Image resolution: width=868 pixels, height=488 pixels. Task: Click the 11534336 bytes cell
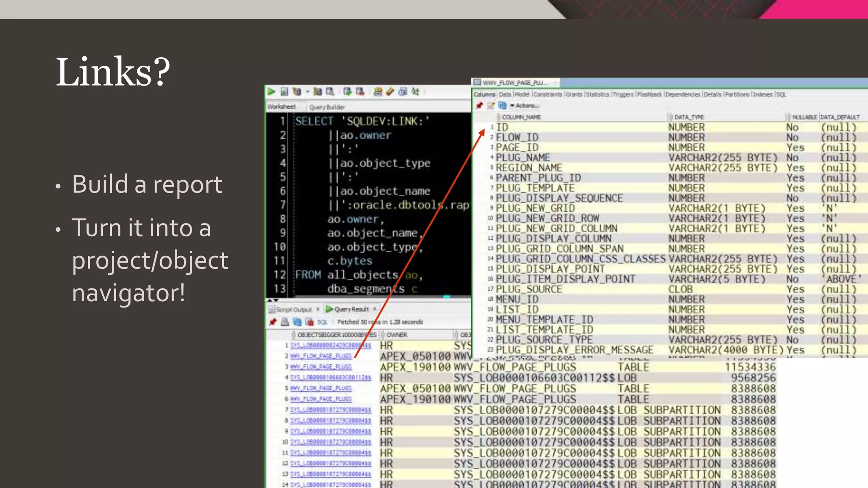(x=750, y=367)
